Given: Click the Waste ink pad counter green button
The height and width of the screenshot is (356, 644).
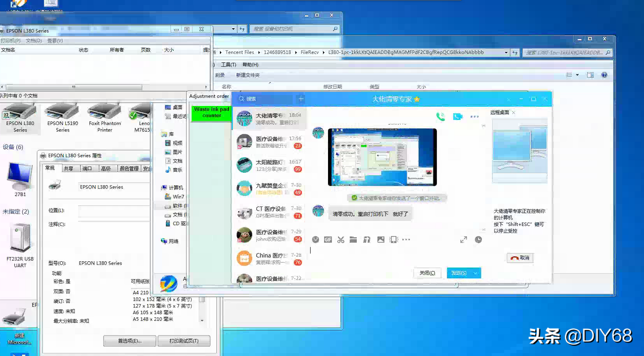Looking at the screenshot, I should pyautogui.click(x=212, y=113).
